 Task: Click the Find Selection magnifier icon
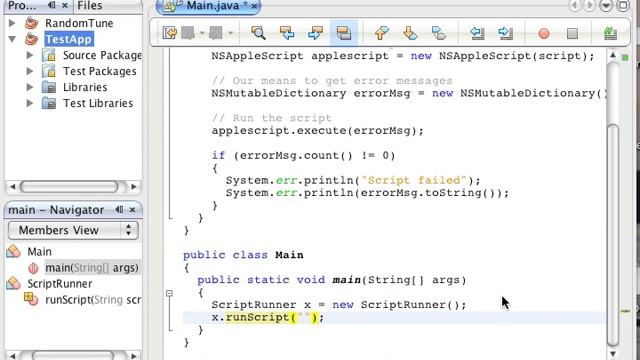[x=258, y=33]
